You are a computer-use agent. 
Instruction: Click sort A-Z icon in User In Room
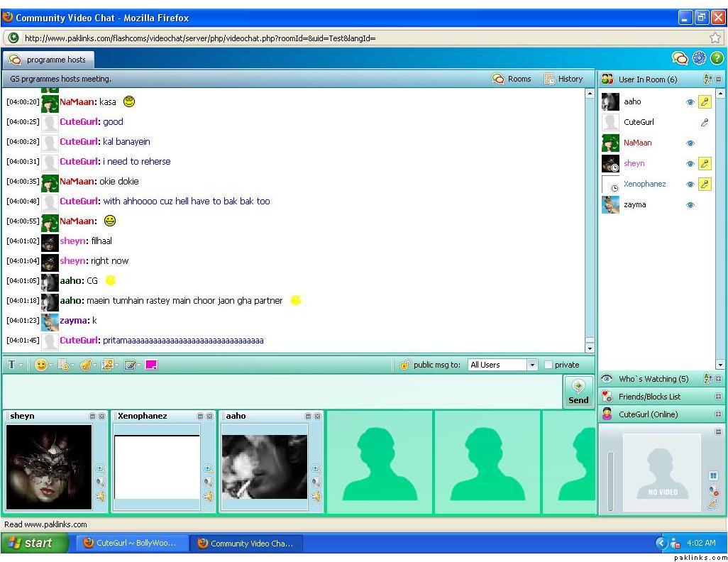click(x=707, y=79)
